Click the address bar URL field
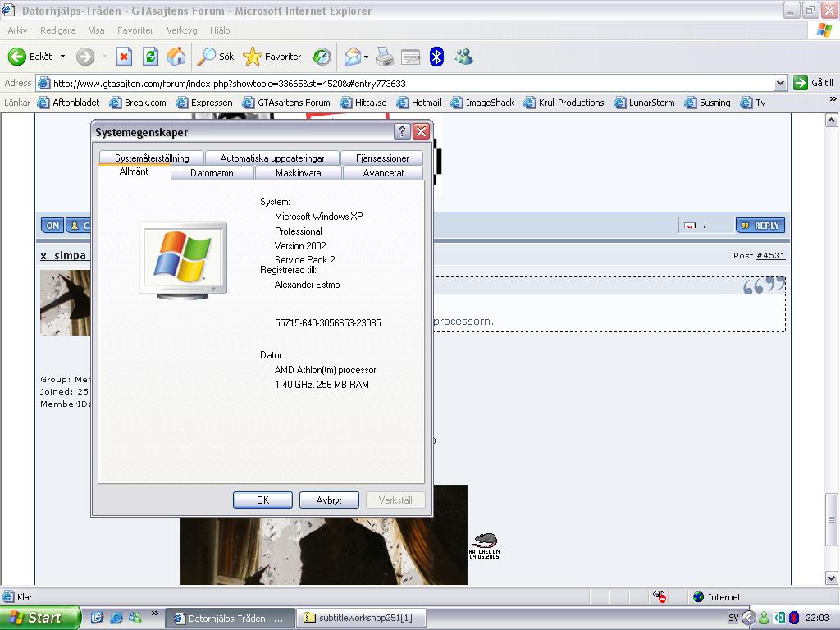Viewport: 840px width, 630px height. [404, 83]
